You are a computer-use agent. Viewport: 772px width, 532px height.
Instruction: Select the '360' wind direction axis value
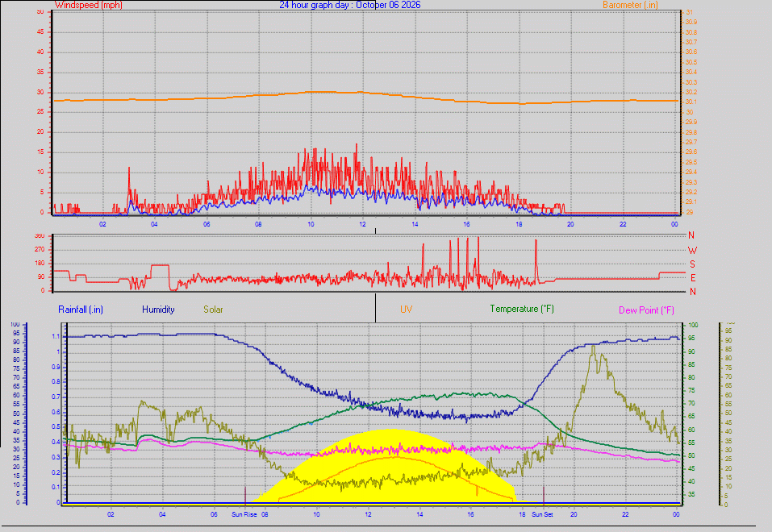[x=40, y=235]
